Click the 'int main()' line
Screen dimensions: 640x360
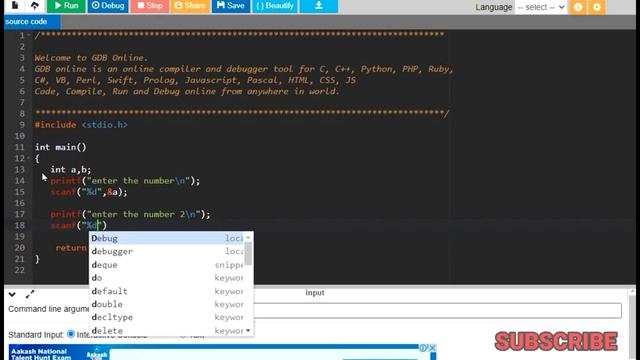(x=61, y=147)
